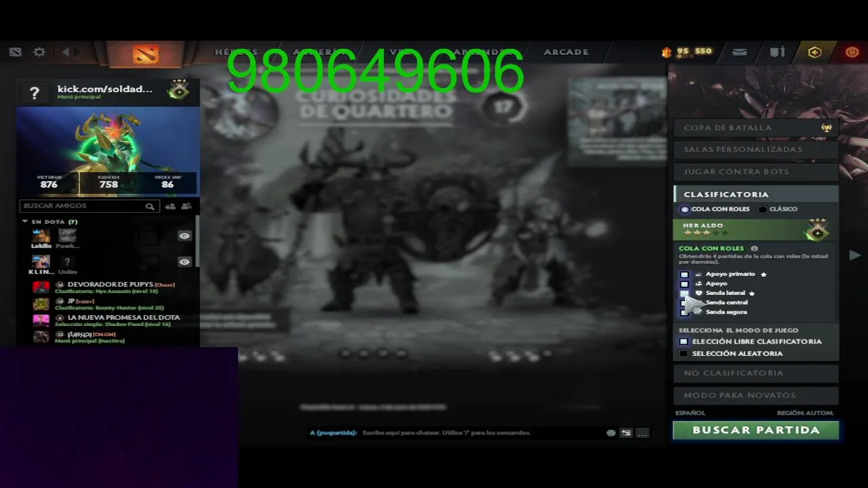Open the chat more options ellipsis
Image resolution: width=868 pixels, height=488 pixels.
642,432
